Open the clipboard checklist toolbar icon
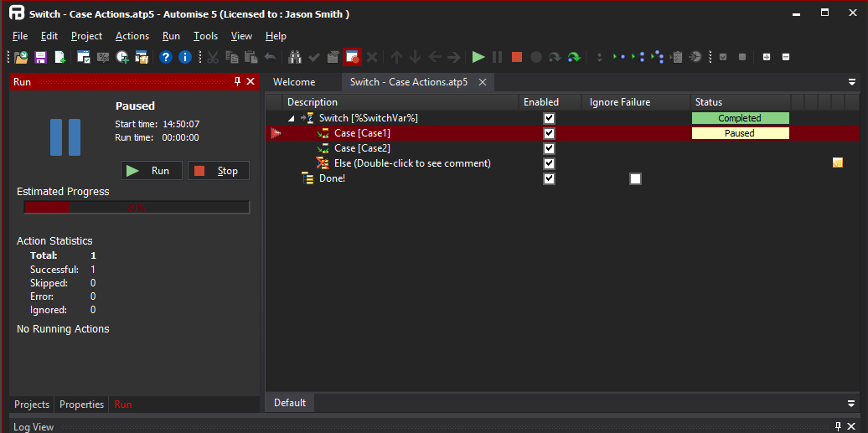This screenshot has height=433, width=868. click(x=676, y=56)
